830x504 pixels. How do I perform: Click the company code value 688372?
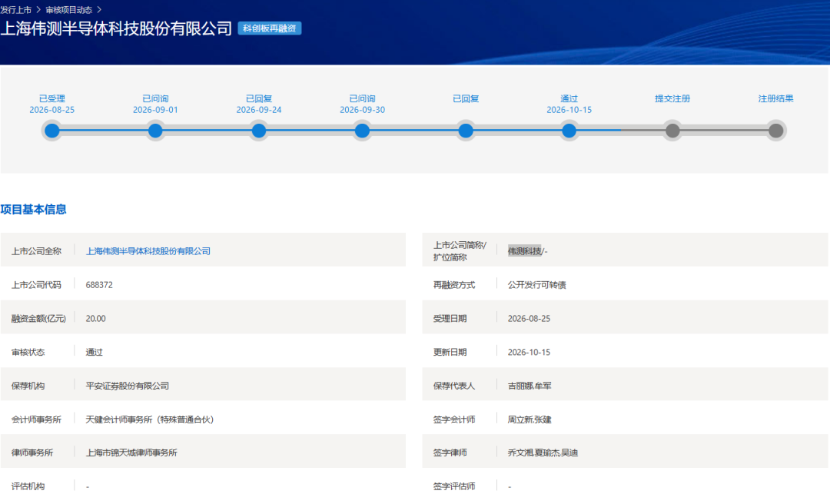point(99,285)
